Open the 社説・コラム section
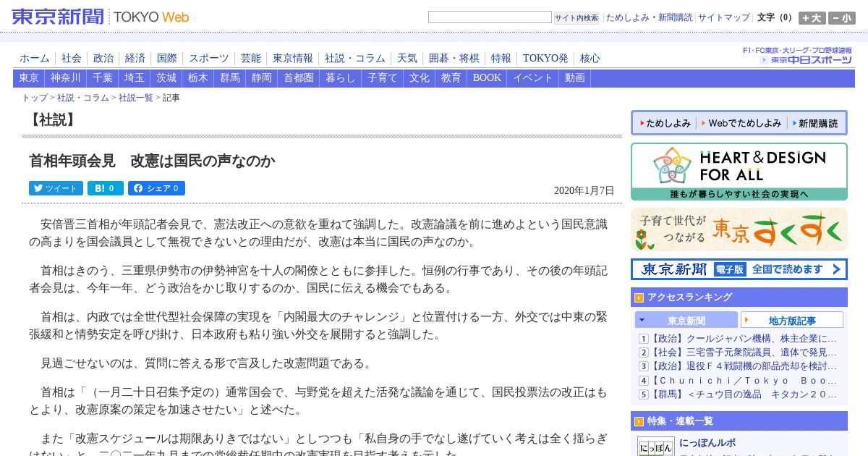The image size is (868, 456). (x=355, y=59)
